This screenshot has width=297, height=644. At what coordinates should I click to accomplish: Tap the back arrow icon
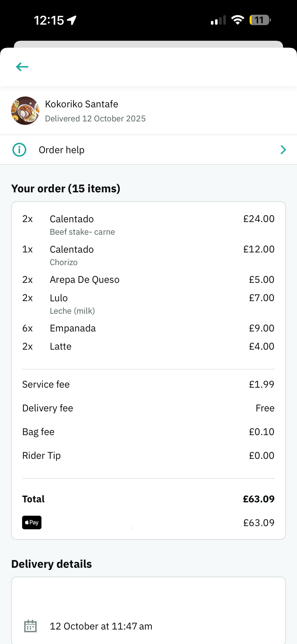(22, 67)
